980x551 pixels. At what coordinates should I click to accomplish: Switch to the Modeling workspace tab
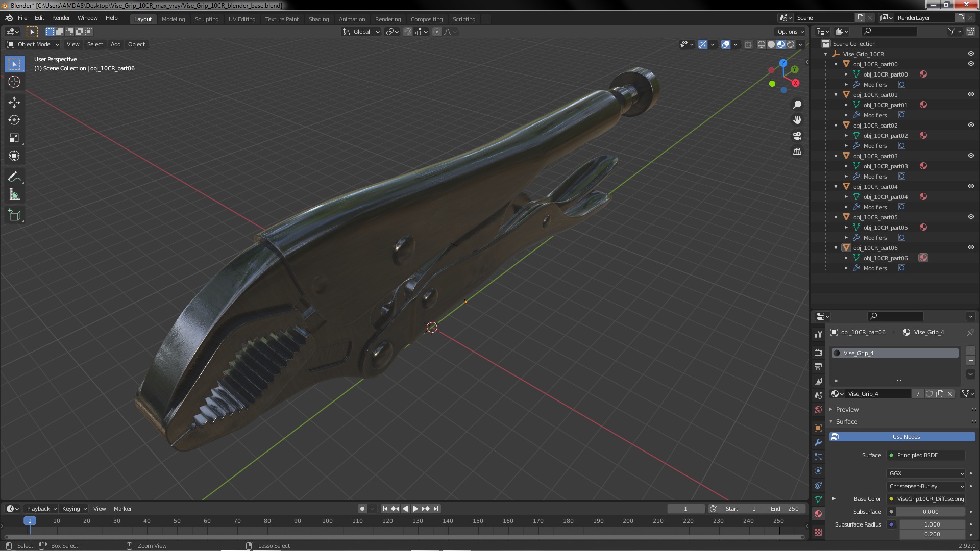173,19
